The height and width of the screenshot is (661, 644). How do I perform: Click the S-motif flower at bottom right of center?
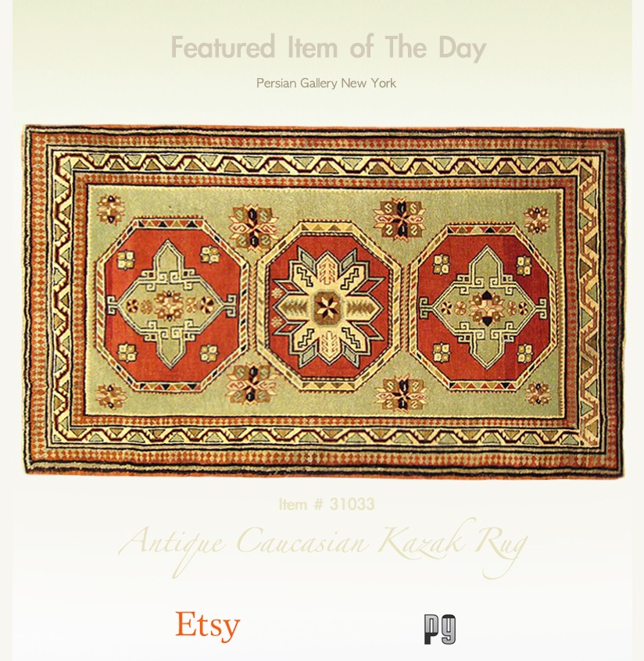click(x=402, y=394)
